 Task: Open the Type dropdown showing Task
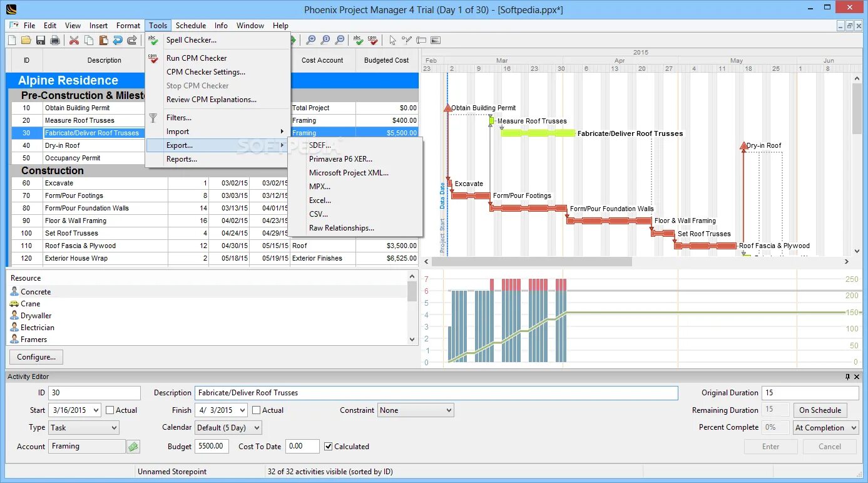[83, 428]
